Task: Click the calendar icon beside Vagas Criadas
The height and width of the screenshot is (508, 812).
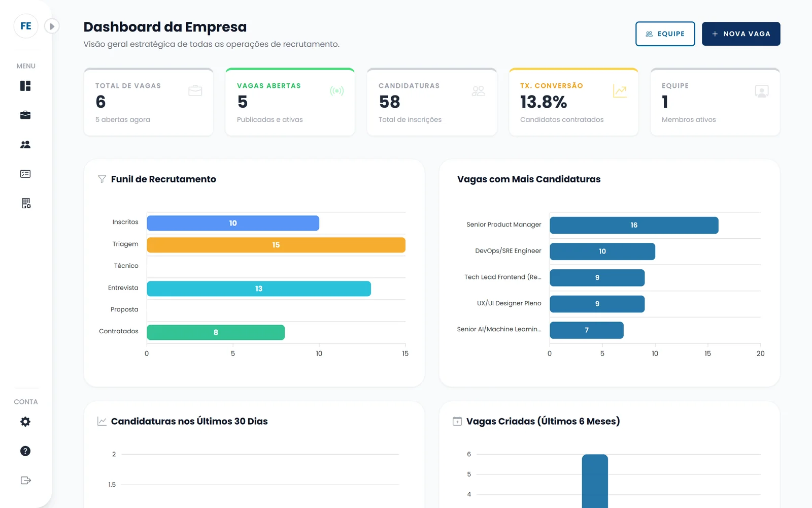Action: pyautogui.click(x=457, y=421)
